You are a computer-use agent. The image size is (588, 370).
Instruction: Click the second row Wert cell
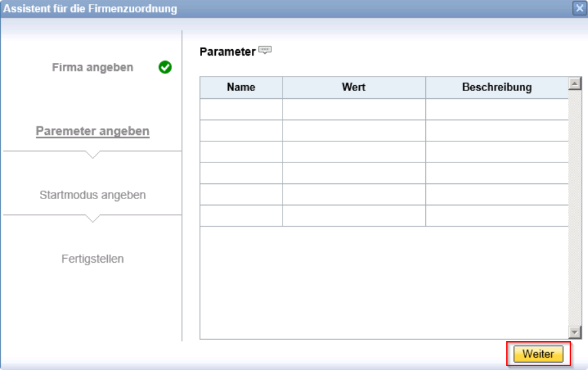[x=354, y=131]
